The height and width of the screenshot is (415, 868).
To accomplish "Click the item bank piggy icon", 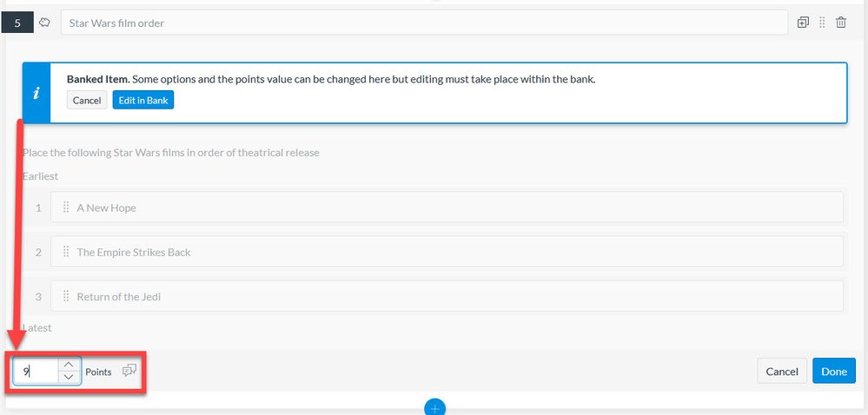I will (45, 23).
